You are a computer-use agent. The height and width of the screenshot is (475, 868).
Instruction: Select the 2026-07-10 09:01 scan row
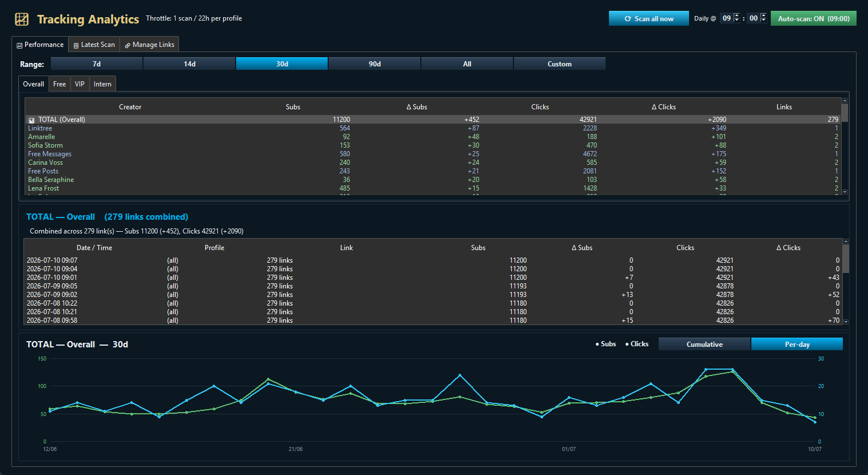pyautogui.click(x=433, y=278)
